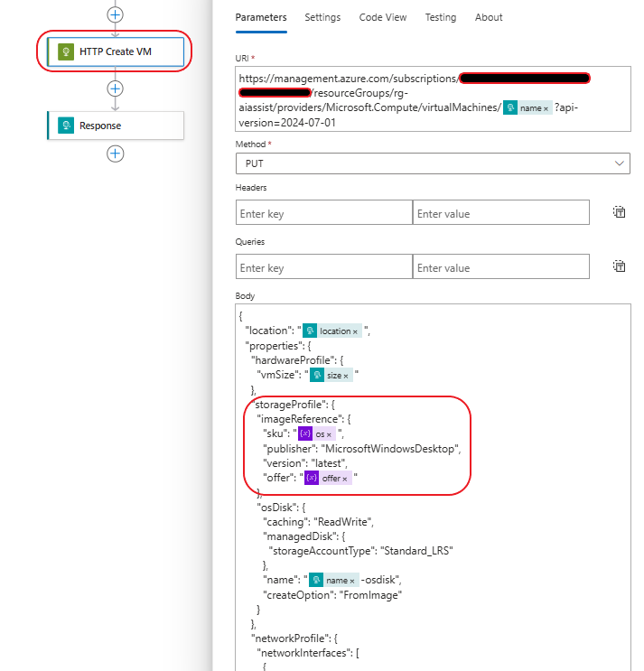
Task: Click the "hardwareProfile" line in Body
Action: 297,360
